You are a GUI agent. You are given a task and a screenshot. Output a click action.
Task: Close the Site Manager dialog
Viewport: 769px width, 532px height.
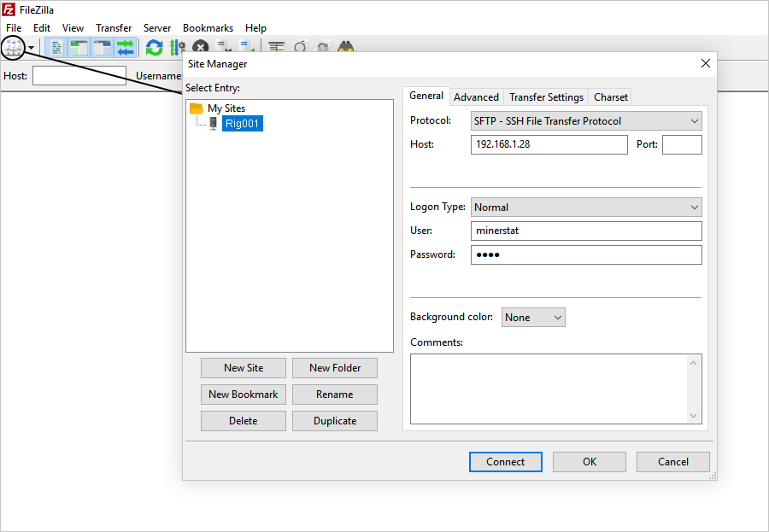pos(706,63)
